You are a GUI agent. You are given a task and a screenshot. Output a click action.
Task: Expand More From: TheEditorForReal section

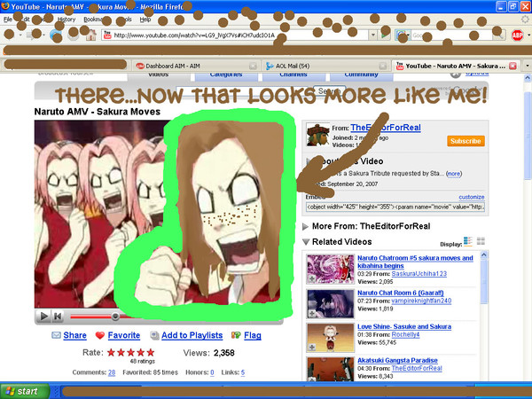click(x=305, y=226)
